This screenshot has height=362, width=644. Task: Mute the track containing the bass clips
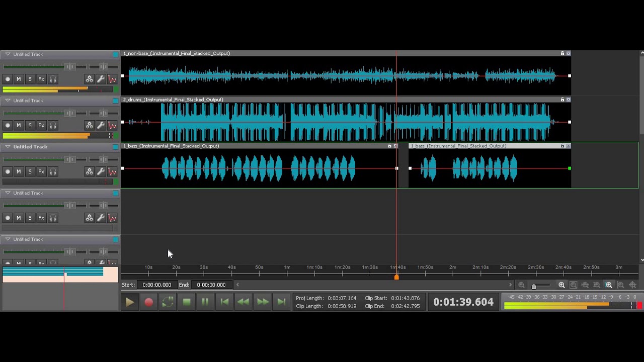click(19, 171)
